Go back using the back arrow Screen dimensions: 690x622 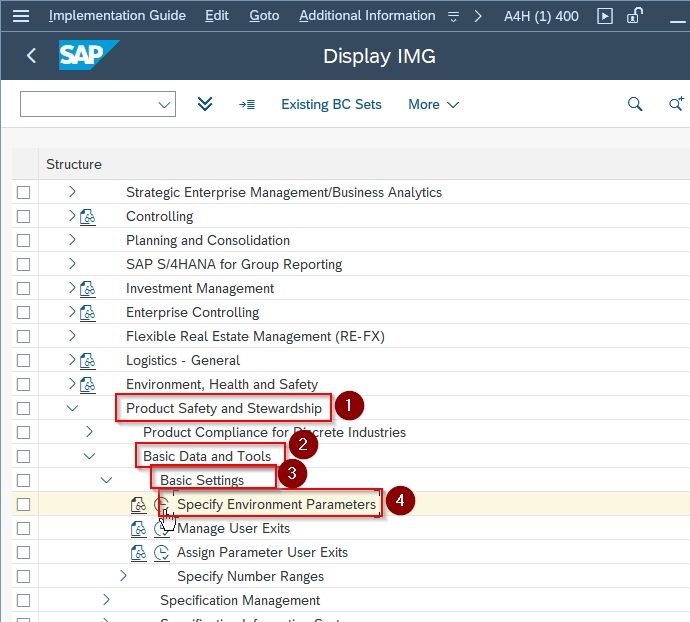[x=31, y=55]
